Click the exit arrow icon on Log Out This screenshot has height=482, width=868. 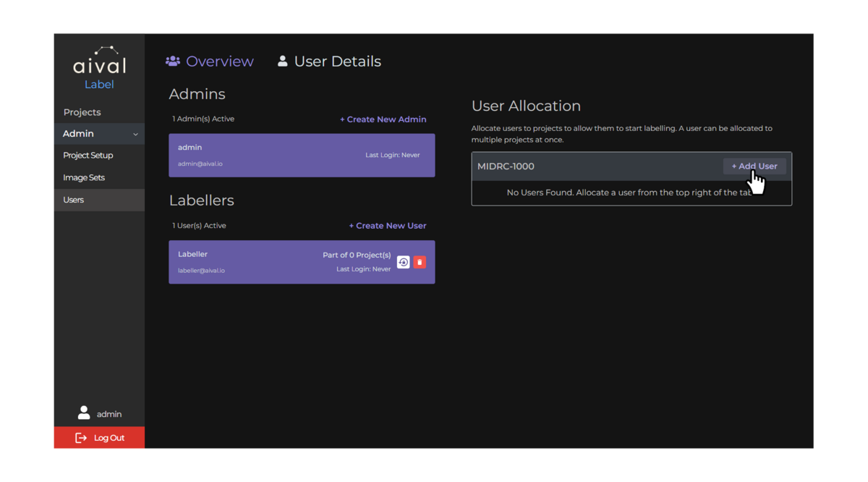81,437
